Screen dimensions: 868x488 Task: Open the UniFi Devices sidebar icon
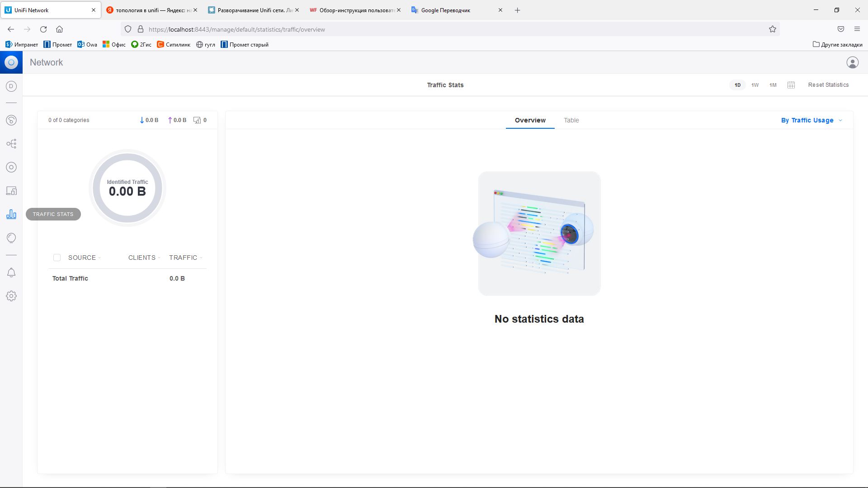coord(11,167)
